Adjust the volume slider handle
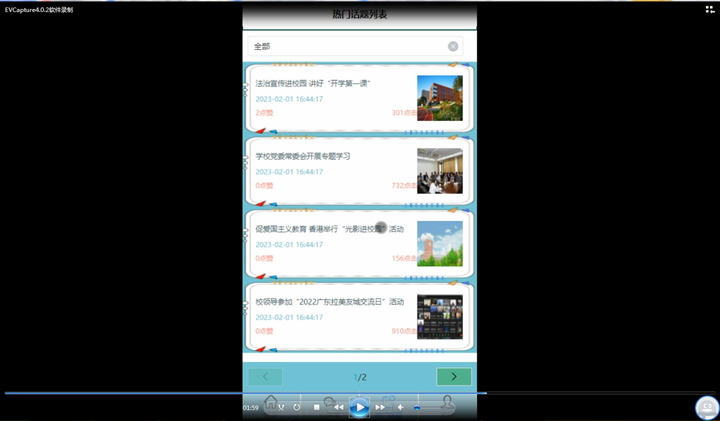This screenshot has width=720, height=421. (416, 407)
